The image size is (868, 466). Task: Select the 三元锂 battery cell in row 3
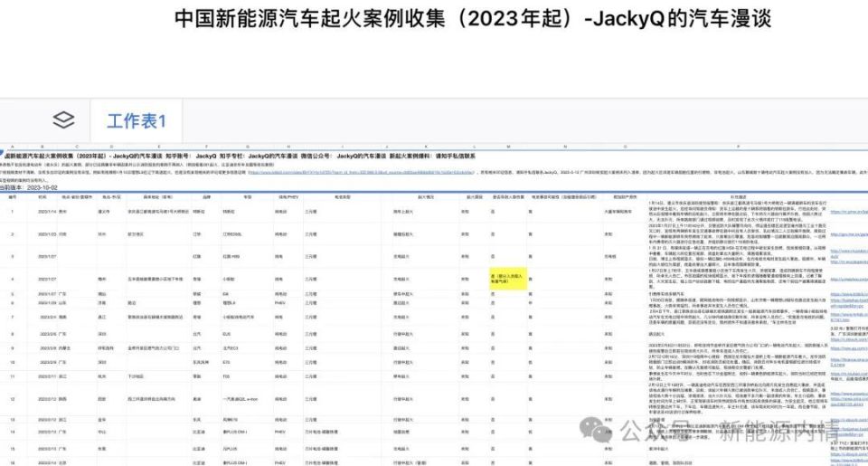(x=310, y=257)
